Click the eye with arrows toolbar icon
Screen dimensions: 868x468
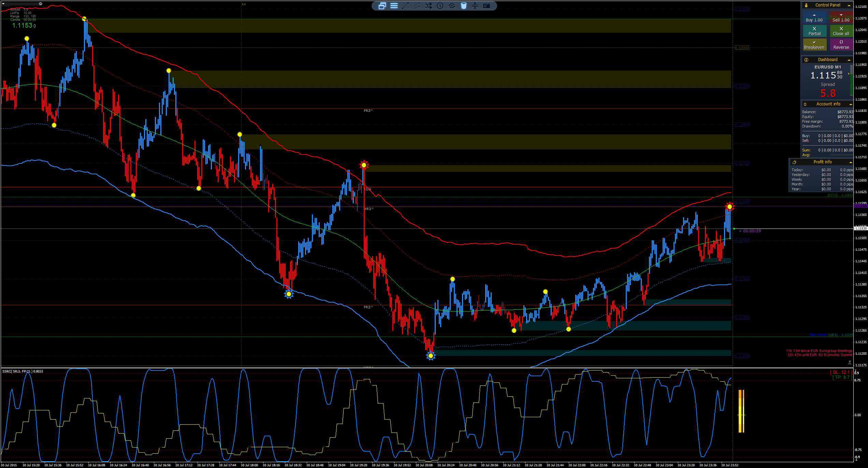point(452,6)
